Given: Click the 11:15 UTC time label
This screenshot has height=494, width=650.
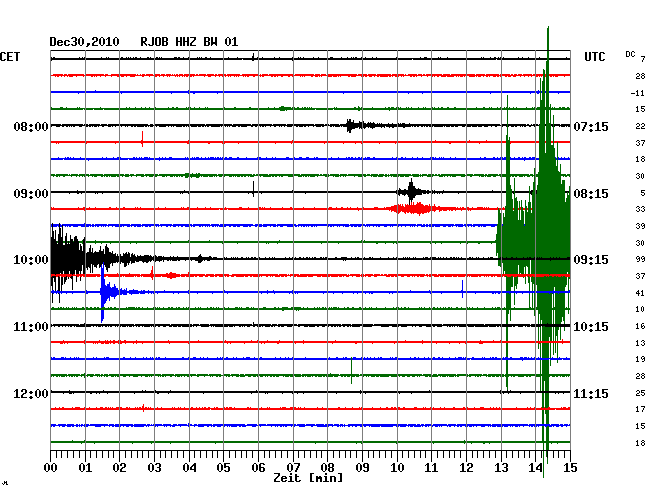Looking at the screenshot, I should pyautogui.click(x=591, y=393).
